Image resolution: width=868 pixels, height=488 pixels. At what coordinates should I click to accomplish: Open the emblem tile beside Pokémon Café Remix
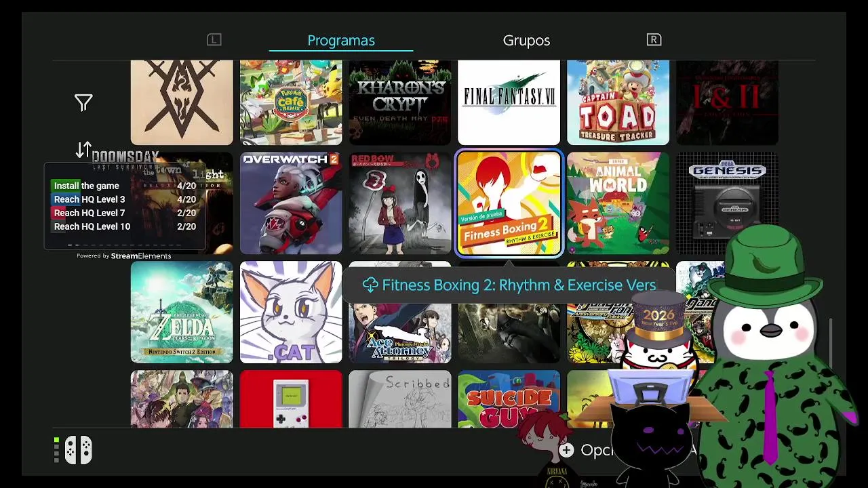point(182,102)
